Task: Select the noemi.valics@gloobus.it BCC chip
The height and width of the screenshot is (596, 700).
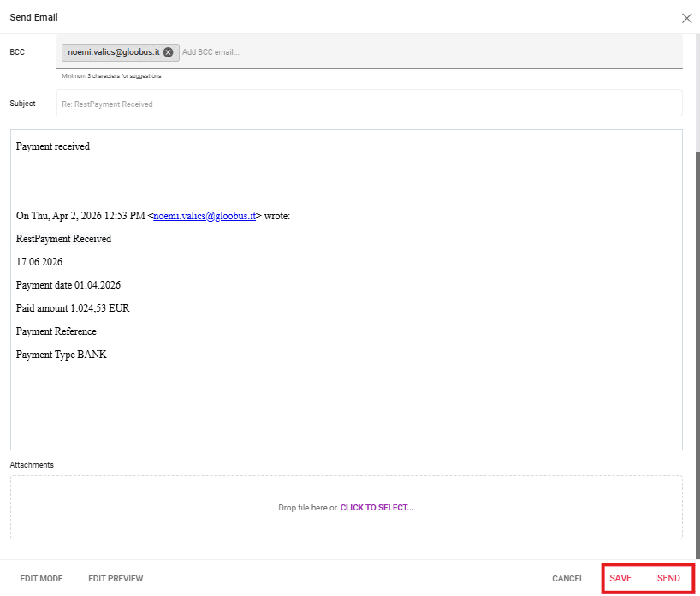Action: tap(113, 52)
